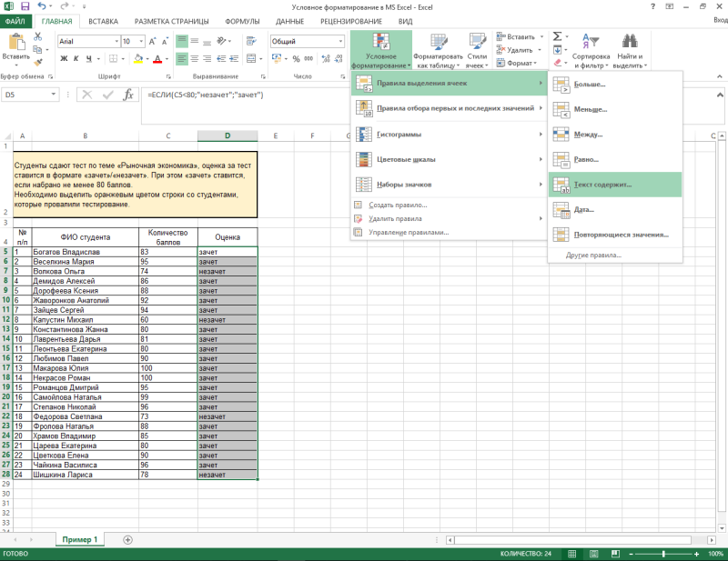
Task: Undo the last action
Action: pyautogui.click(x=42, y=6)
